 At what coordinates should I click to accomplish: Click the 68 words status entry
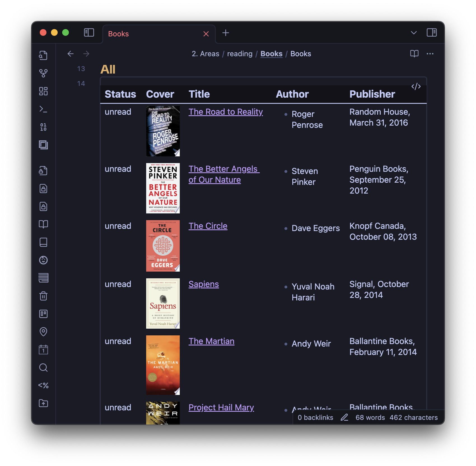[370, 417]
